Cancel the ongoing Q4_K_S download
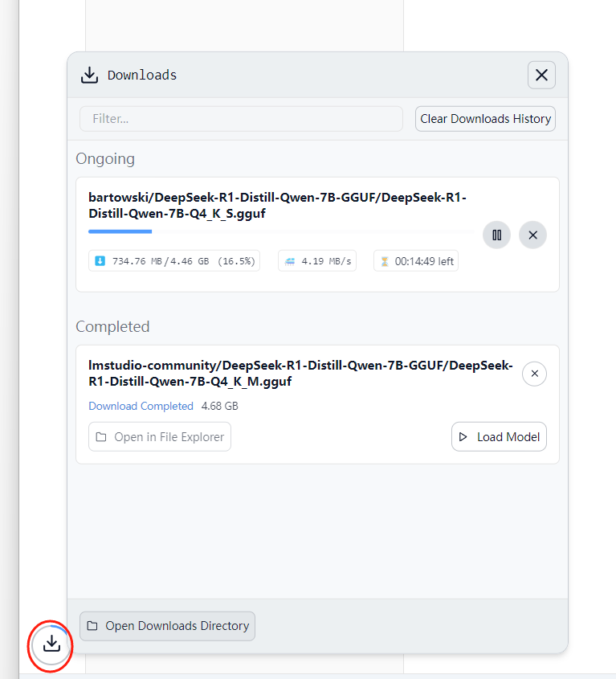 533,235
